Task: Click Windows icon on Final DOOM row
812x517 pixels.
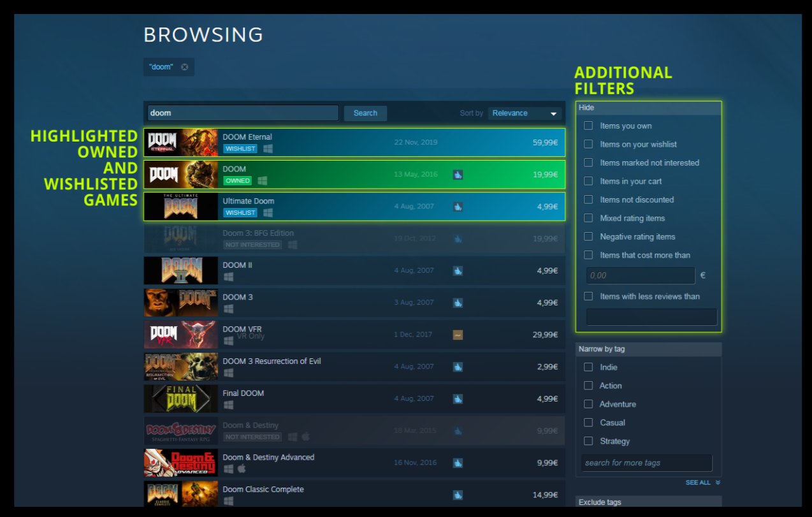Action: 228,405
